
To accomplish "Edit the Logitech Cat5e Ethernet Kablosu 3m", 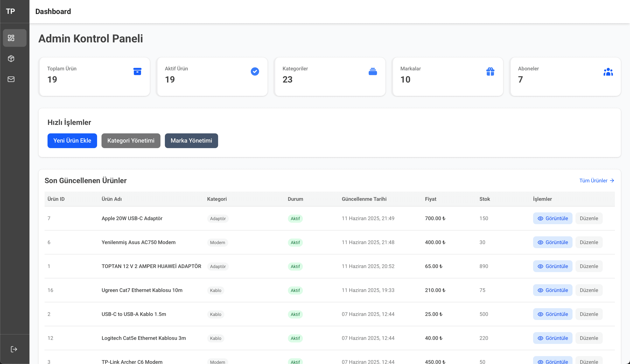I will click(x=589, y=338).
